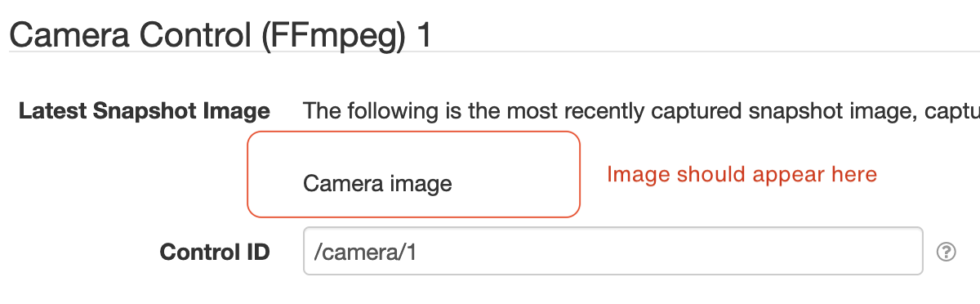Click the number 1 in the page heading
The width and height of the screenshot is (980, 304).
pyautogui.click(x=423, y=35)
